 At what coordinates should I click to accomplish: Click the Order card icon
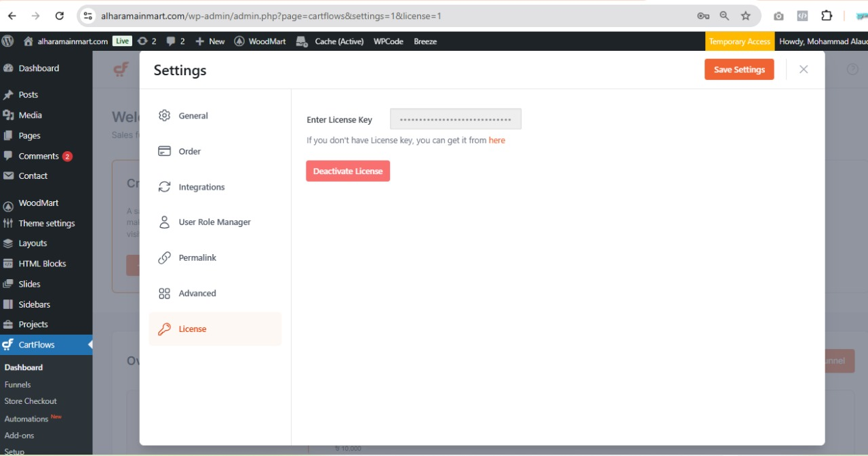[x=164, y=151]
